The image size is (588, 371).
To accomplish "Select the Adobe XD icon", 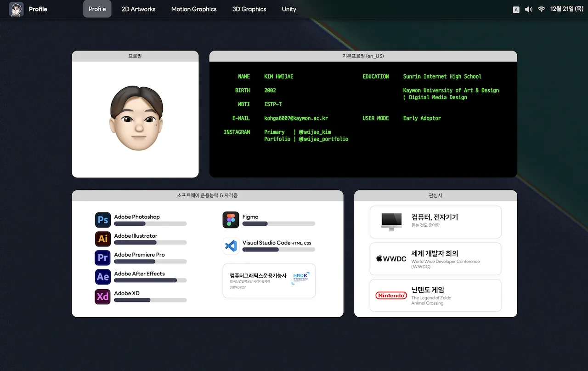I will 102,297.
